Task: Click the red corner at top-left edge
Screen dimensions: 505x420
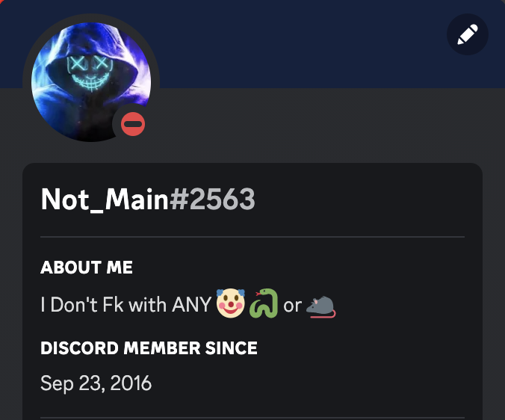Action: pos(1,1)
